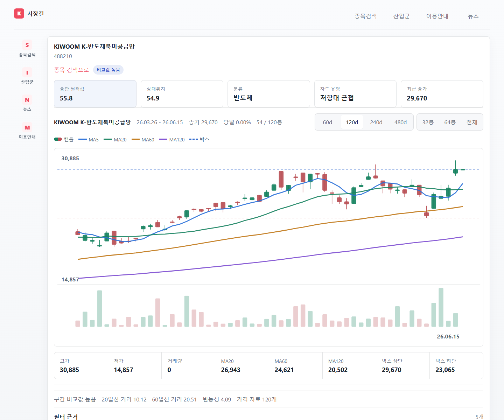Click the 20일선 거리 10.12 text

(x=124, y=399)
